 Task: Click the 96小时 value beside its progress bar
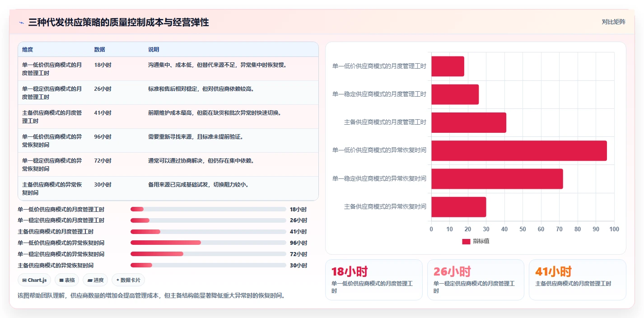pos(299,243)
